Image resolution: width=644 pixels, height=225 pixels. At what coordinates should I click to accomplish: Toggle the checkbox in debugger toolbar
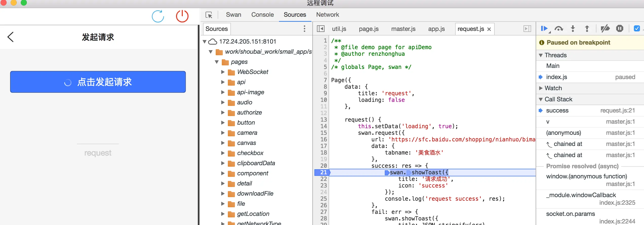point(637,29)
